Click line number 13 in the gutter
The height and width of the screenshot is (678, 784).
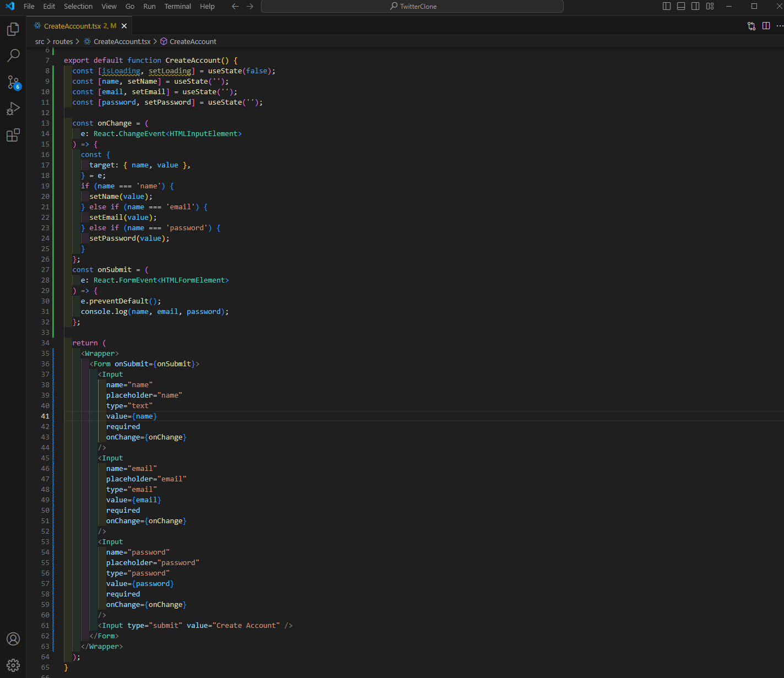tap(45, 123)
